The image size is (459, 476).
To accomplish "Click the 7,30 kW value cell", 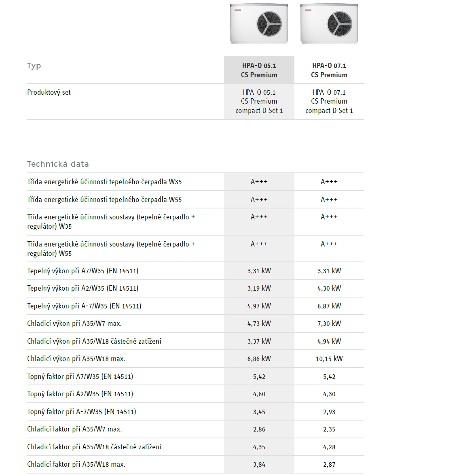I will (329, 323).
